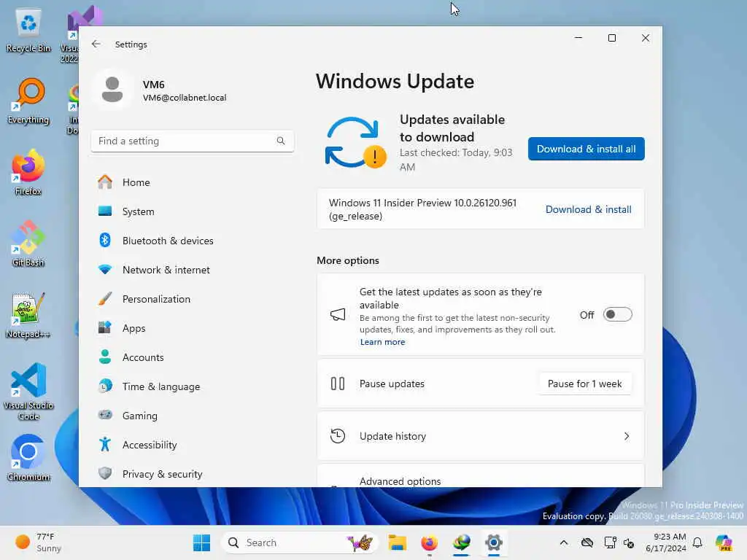Image resolution: width=747 pixels, height=560 pixels.
Task: Click the megaphone icon for latest updates
Action: (x=338, y=315)
